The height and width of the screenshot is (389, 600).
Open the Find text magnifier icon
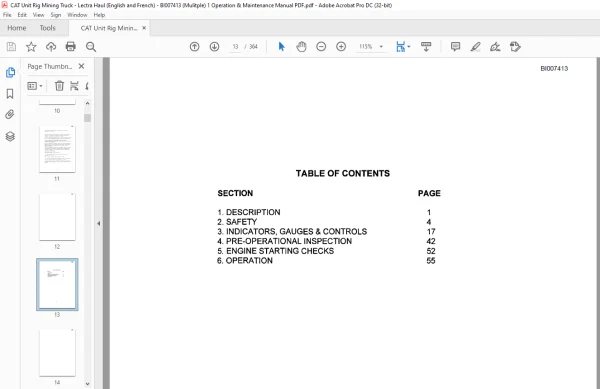[x=91, y=47]
